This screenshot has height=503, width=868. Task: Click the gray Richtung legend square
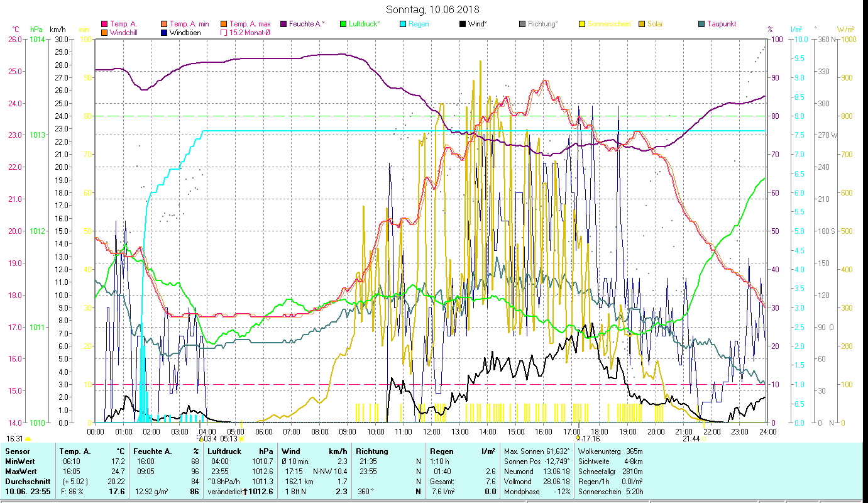coord(522,24)
